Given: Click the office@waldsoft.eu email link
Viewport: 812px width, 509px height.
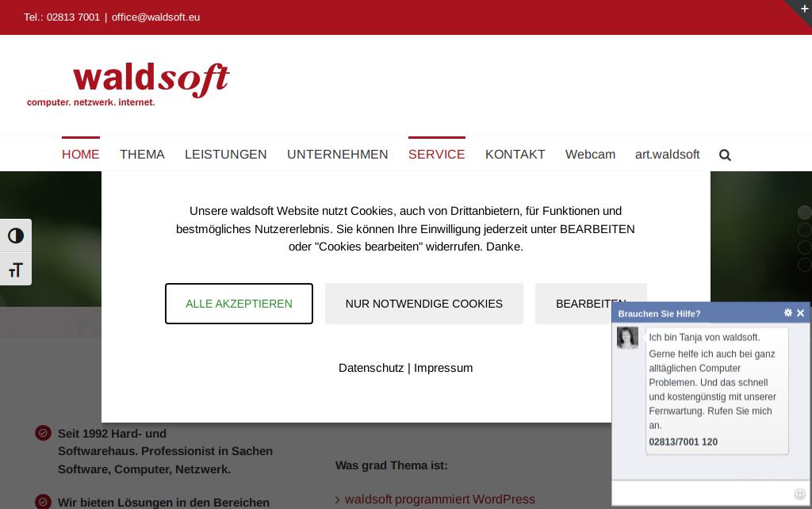Looking at the screenshot, I should pos(156,17).
